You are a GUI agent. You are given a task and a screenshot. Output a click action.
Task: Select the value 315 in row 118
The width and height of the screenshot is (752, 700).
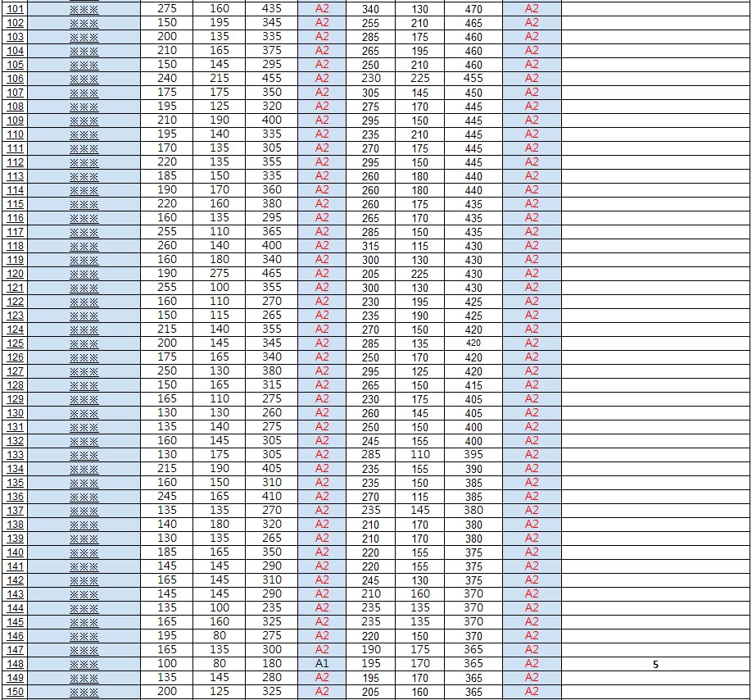click(370, 246)
